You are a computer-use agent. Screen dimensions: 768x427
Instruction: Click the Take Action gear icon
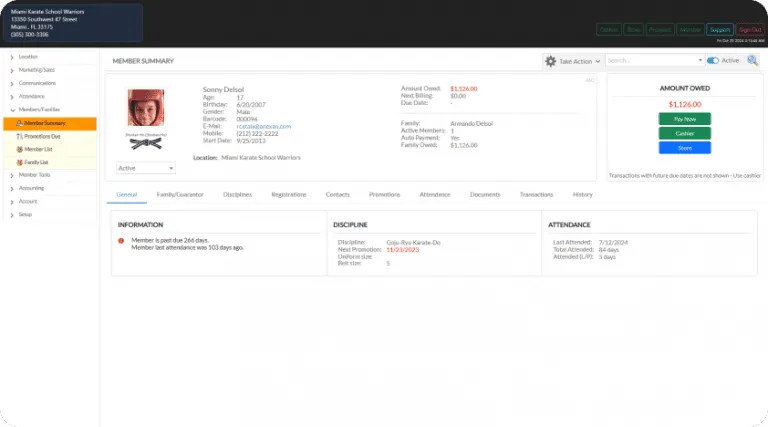[x=550, y=61]
